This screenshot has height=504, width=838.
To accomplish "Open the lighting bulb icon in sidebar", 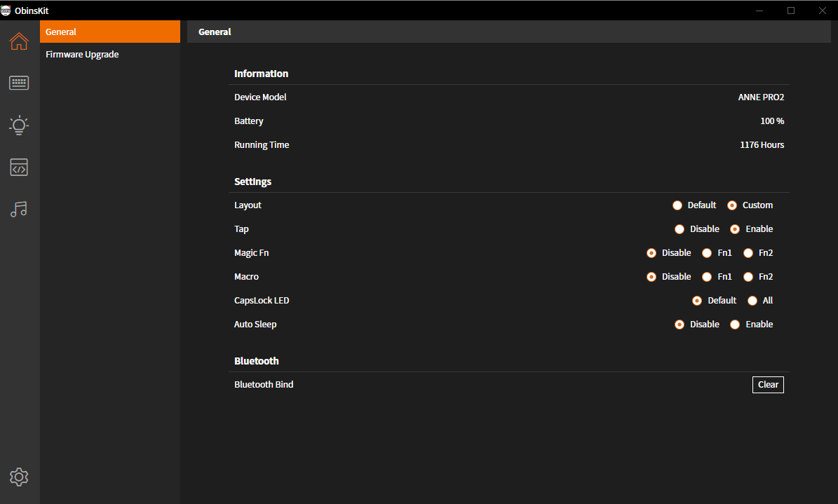I will pos(19,125).
